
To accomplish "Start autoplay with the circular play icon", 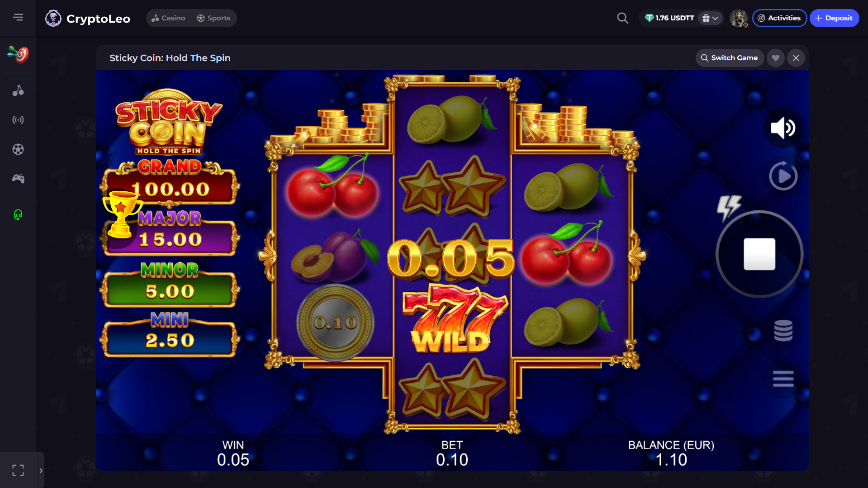I will coord(783,176).
